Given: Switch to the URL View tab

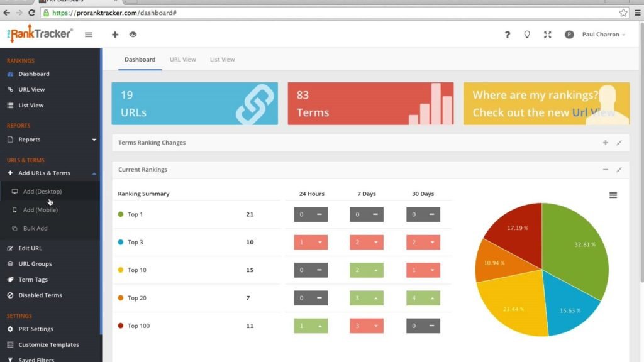Looking at the screenshot, I should (183, 60).
